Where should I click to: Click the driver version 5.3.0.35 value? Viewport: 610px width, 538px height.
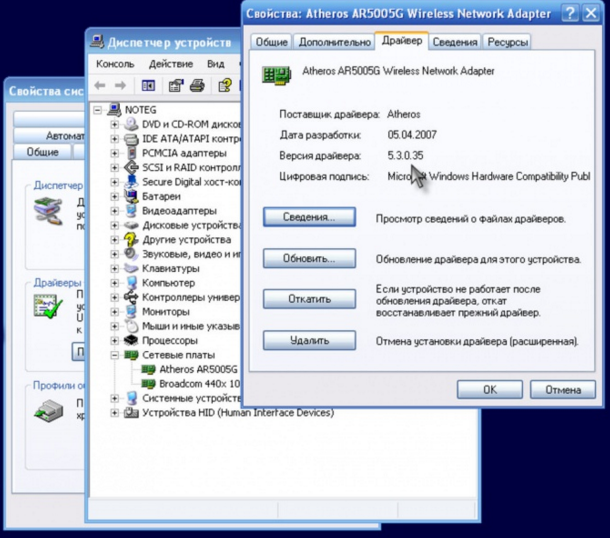click(x=405, y=156)
